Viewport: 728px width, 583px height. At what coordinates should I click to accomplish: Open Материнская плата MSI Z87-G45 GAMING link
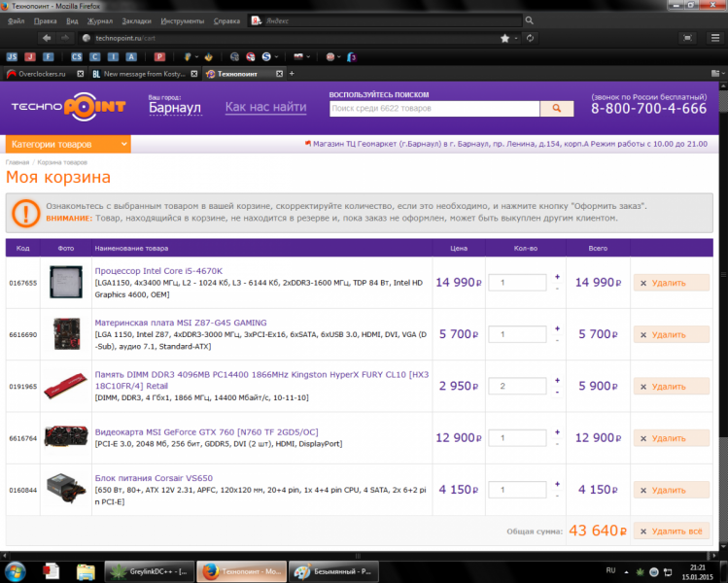(x=181, y=323)
